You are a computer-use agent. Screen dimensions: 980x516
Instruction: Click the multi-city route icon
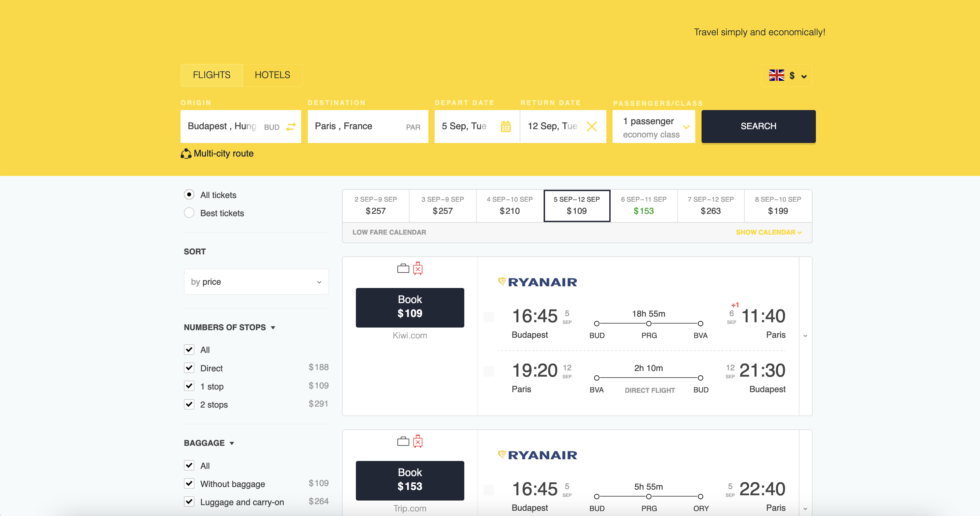click(186, 153)
